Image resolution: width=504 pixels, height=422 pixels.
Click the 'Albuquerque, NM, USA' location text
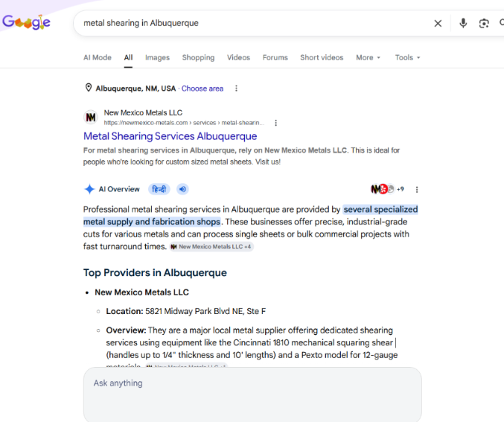[x=135, y=89]
